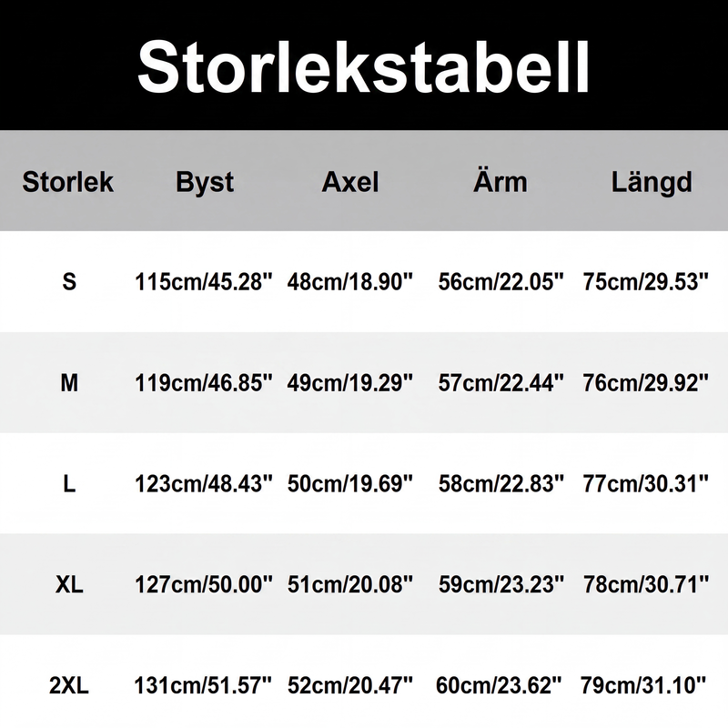Select the Byst column header
The width and height of the screenshot is (728, 728).
[x=204, y=184]
